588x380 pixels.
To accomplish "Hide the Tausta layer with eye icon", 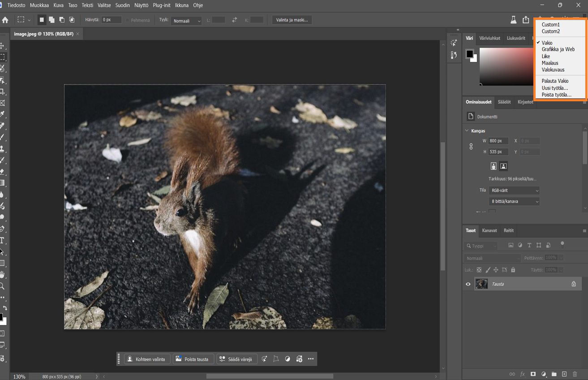I will (468, 284).
